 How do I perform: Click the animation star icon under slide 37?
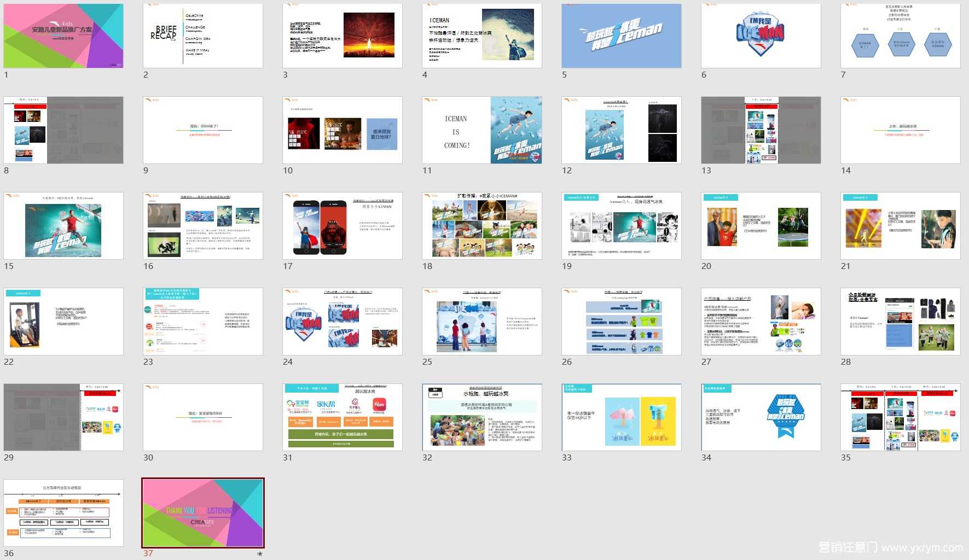(x=260, y=553)
